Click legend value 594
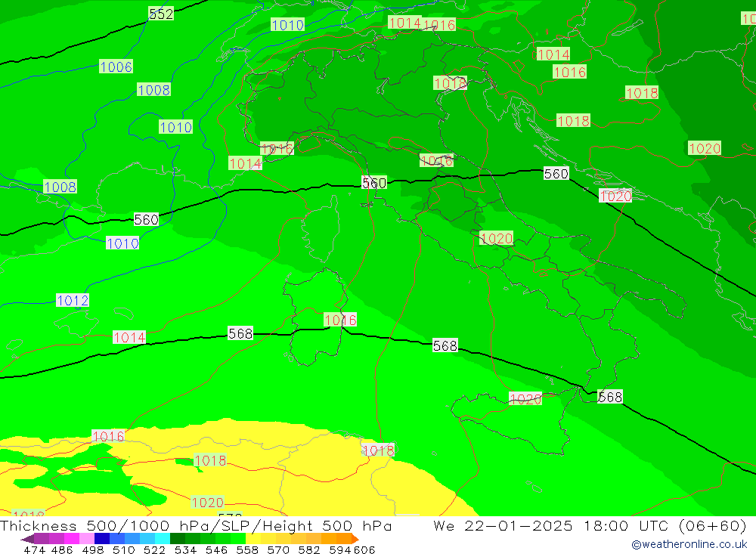Image resolution: width=756 pixels, height=554 pixels. point(340,549)
